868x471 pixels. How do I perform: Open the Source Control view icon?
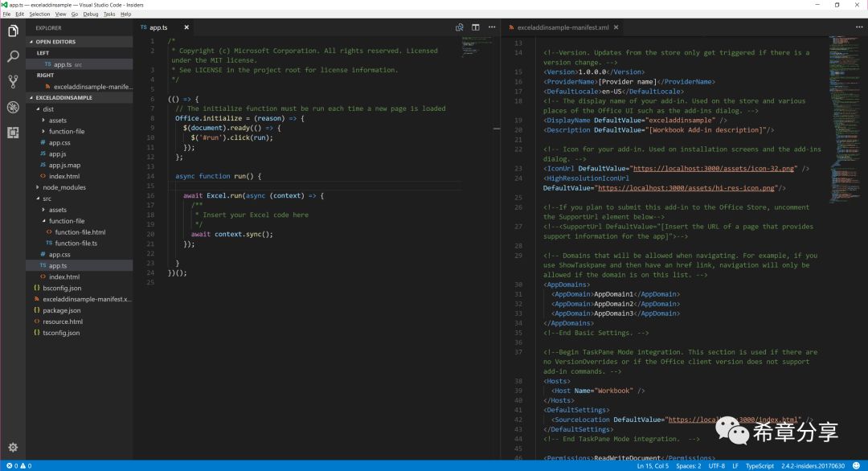[13, 82]
